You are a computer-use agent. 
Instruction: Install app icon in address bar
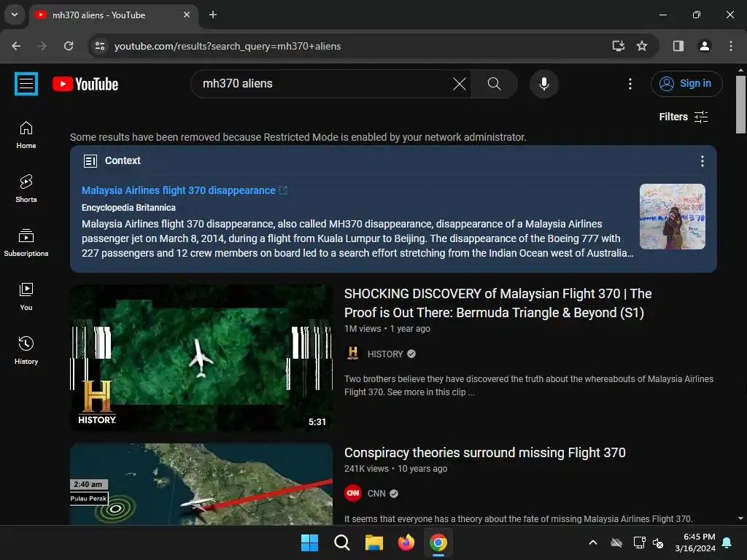pyautogui.click(x=618, y=46)
